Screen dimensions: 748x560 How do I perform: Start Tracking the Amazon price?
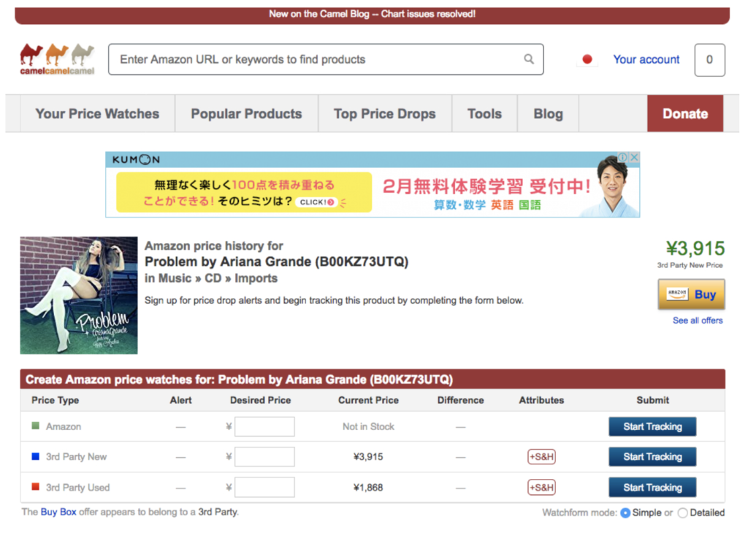click(652, 426)
